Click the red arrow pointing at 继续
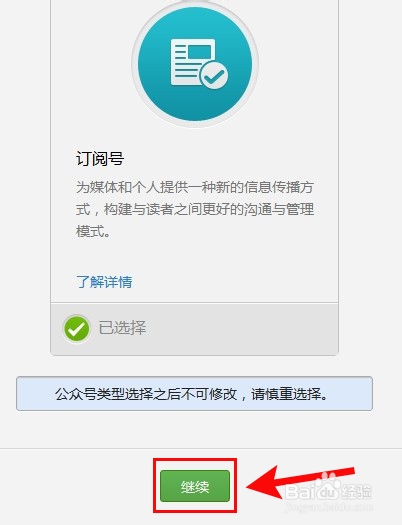This screenshot has width=402, height=525. pyautogui.click(x=301, y=481)
